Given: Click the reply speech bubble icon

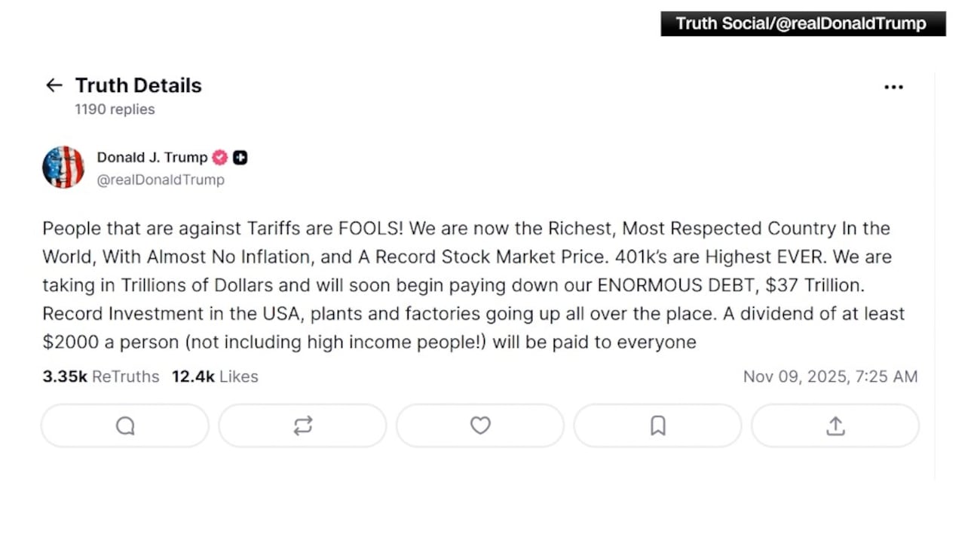Looking at the screenshot, I should (x=125, y=426).
